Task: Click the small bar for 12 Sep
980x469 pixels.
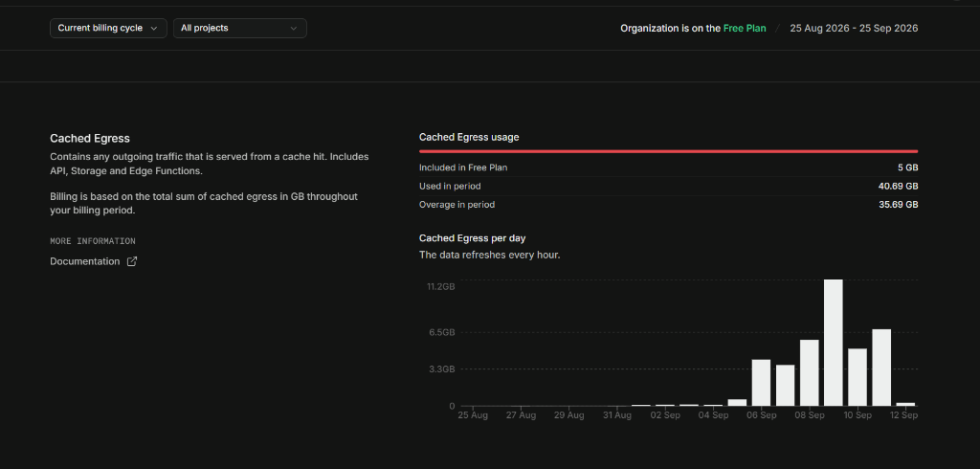Action: click(x=905, y=404)
